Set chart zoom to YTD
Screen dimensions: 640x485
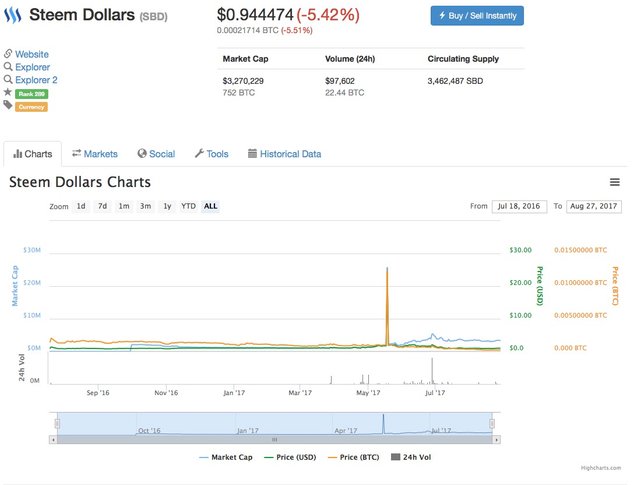pyautogui.click(x=189, y=206)
